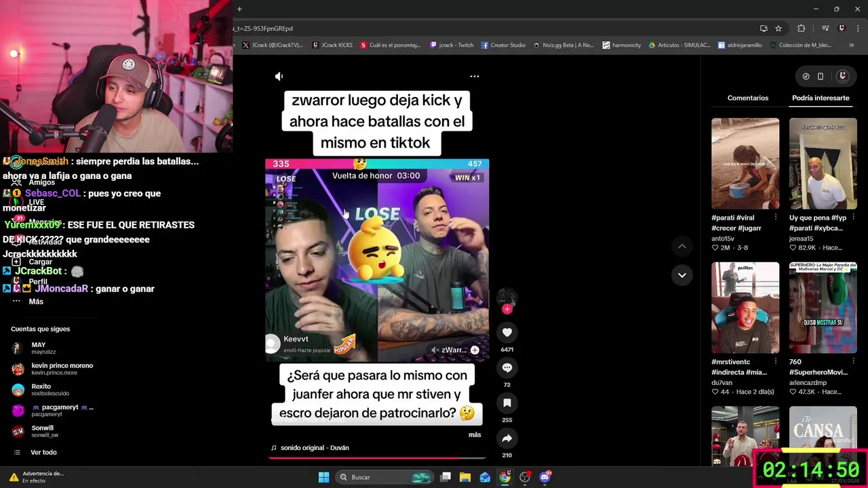Go to the next video arrow
The height and width of the screenshot is (488, 868).
(682, 274)
